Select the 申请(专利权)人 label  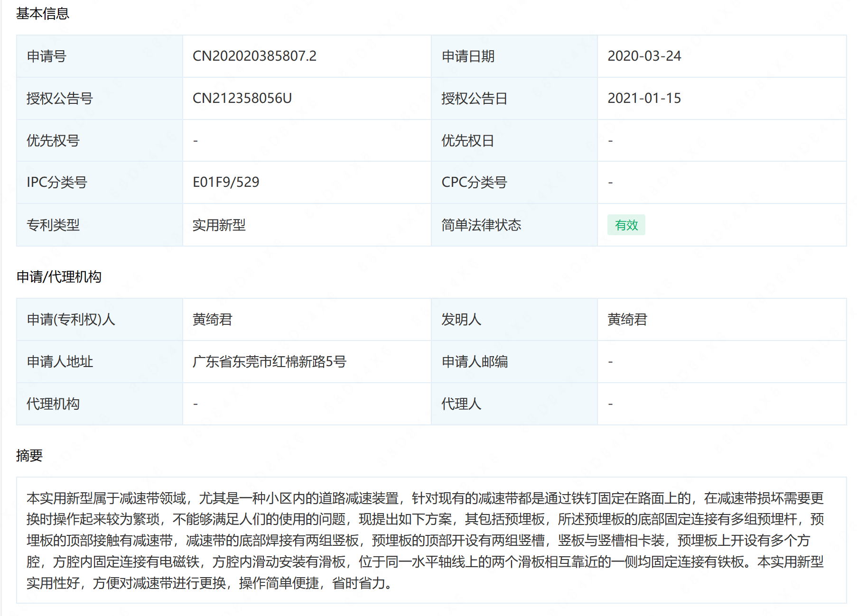pos(71,319)
